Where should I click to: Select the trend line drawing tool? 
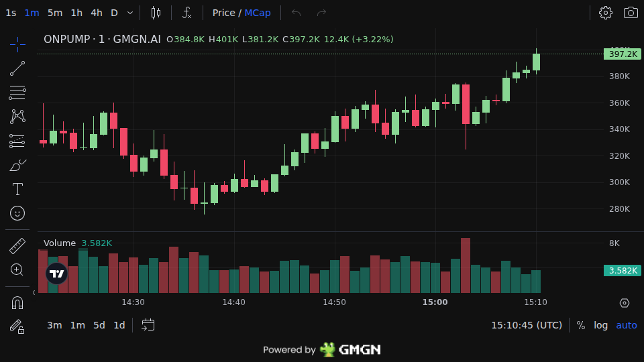click(17, 68)
